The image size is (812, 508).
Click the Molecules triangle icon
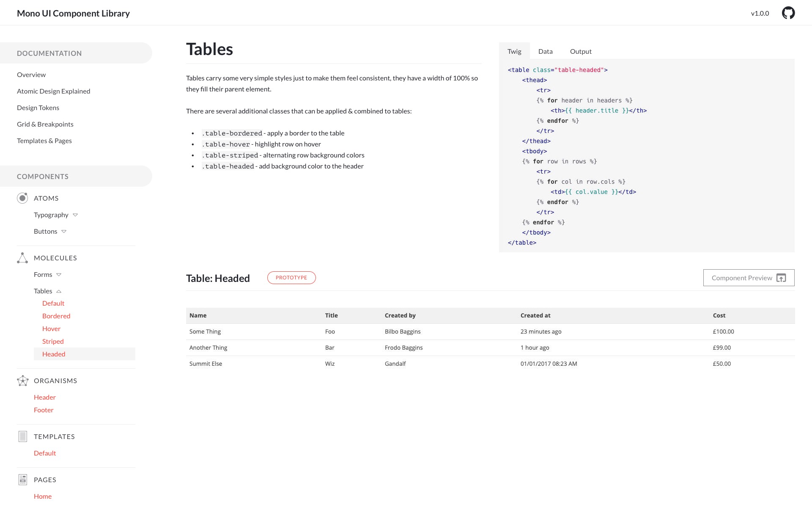(22, 258)
